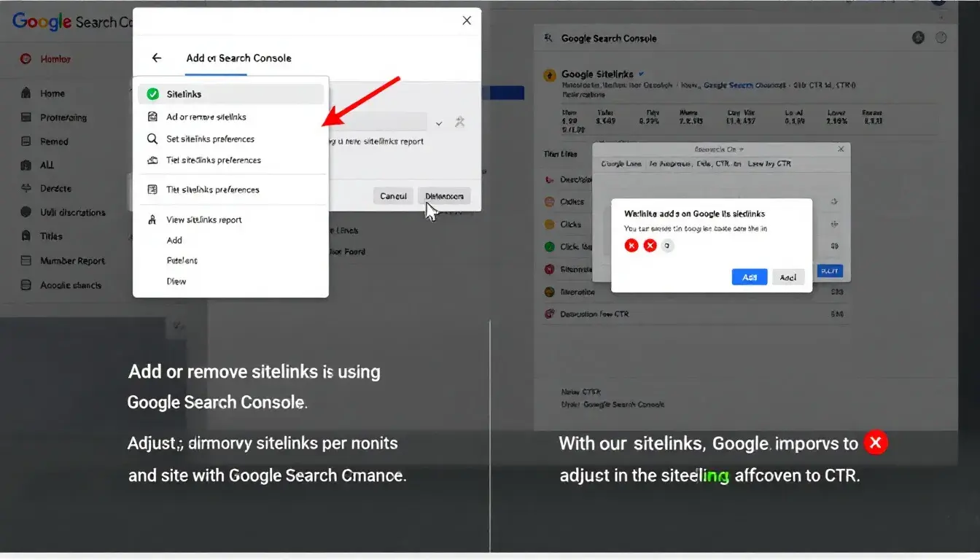Click the blue Add button in popup

tap(749, 277)
